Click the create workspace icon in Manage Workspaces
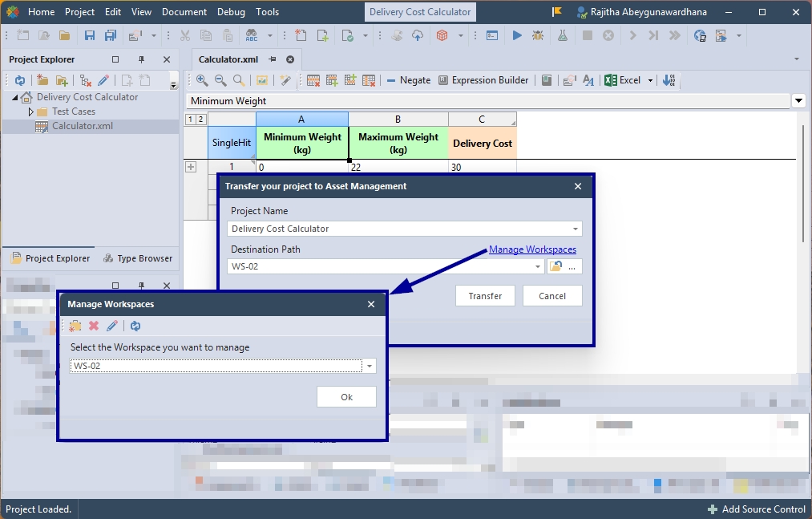The image size is (812, 519). (x=75, y=326)
